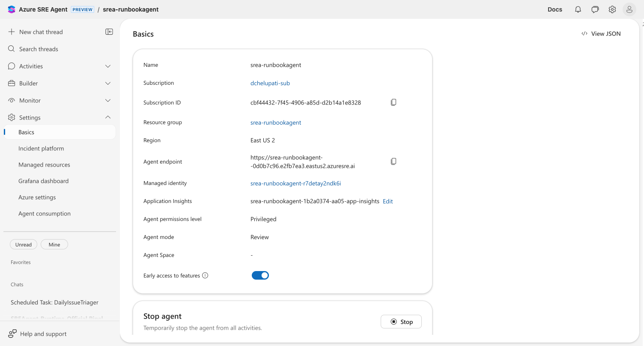Click the Stop agent button
The height and width of the screenshot is (346, 644).
coord(401,322)
